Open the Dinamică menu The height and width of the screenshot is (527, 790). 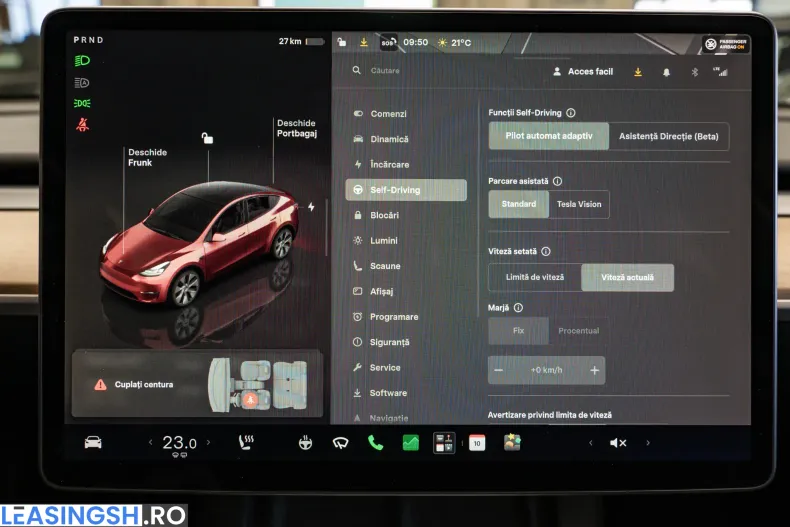tap(406, 139)
